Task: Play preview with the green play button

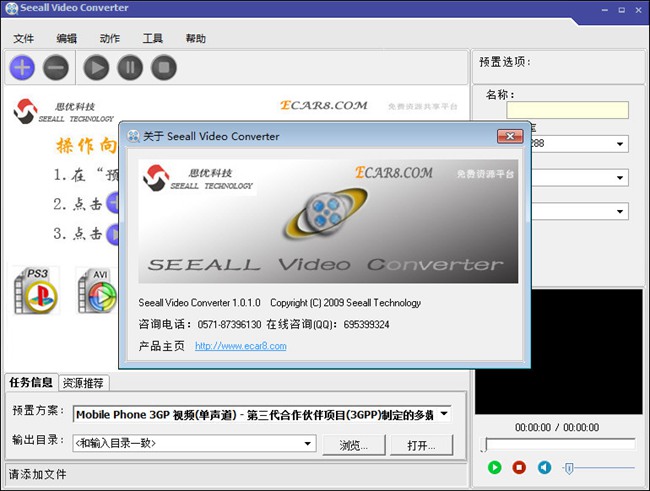Action: (495, 467)
